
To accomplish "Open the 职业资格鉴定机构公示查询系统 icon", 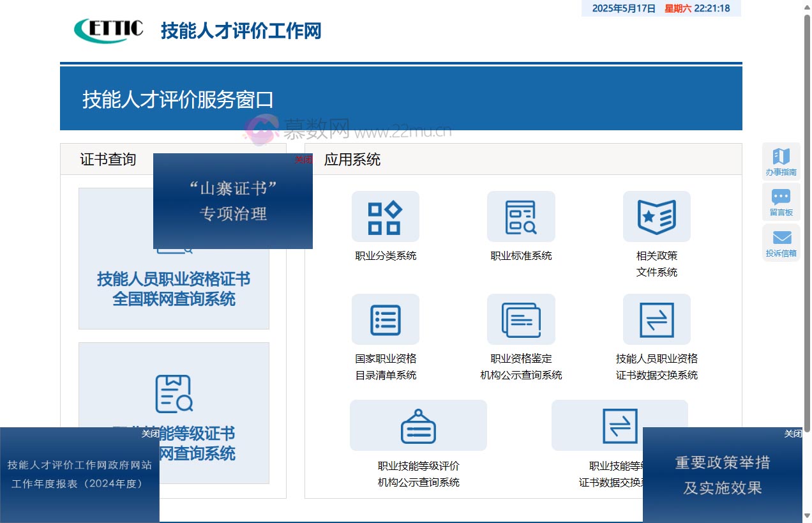I will tap(521, 319).
